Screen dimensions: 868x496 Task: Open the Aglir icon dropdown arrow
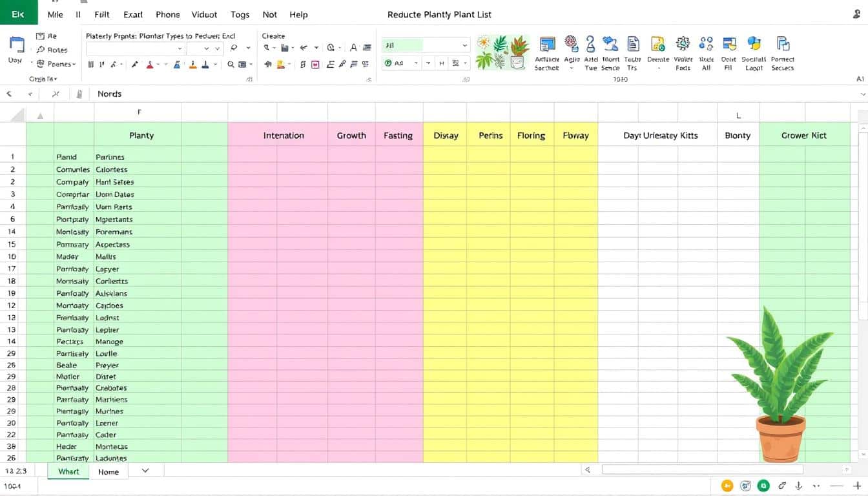[572, 68]
